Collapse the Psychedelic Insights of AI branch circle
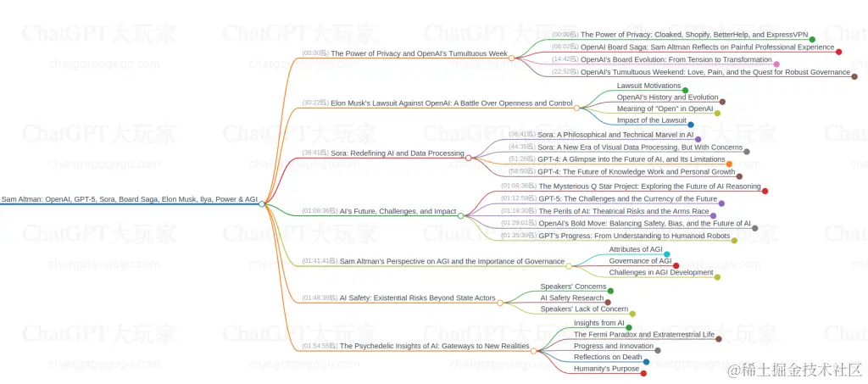Screen dimensions: 868x384 [x=534, y=351]
